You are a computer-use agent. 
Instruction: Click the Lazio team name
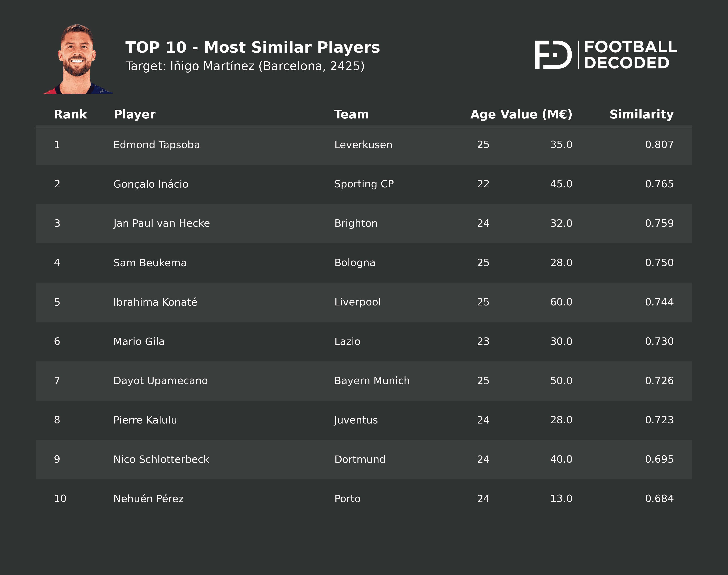click(347, 341)
